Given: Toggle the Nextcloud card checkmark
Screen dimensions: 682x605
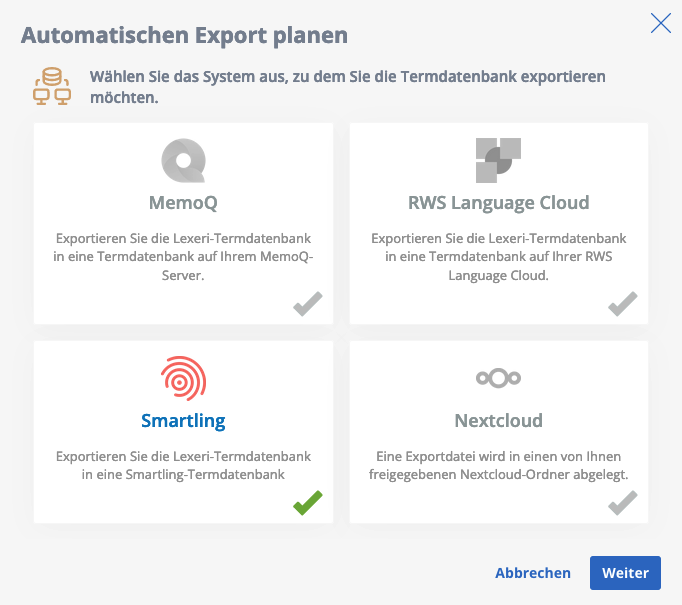Looking at the screenshot, I should click(x=623, y=503).
